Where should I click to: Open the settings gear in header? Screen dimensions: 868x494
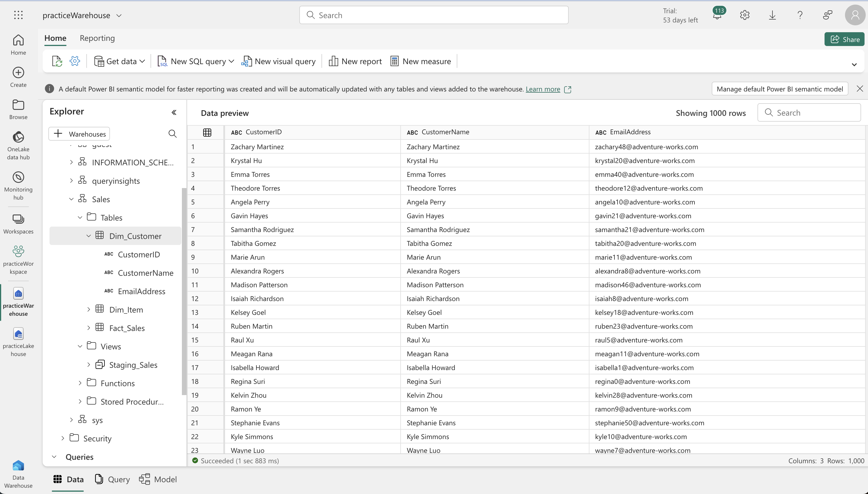pos(745,15)
